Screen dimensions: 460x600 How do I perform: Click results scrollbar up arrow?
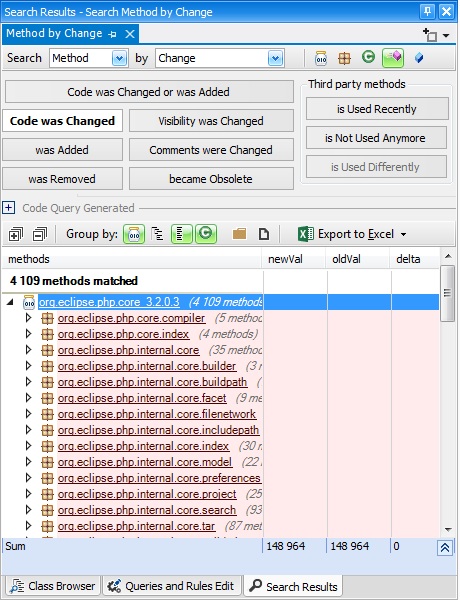[x=448, y=256]
